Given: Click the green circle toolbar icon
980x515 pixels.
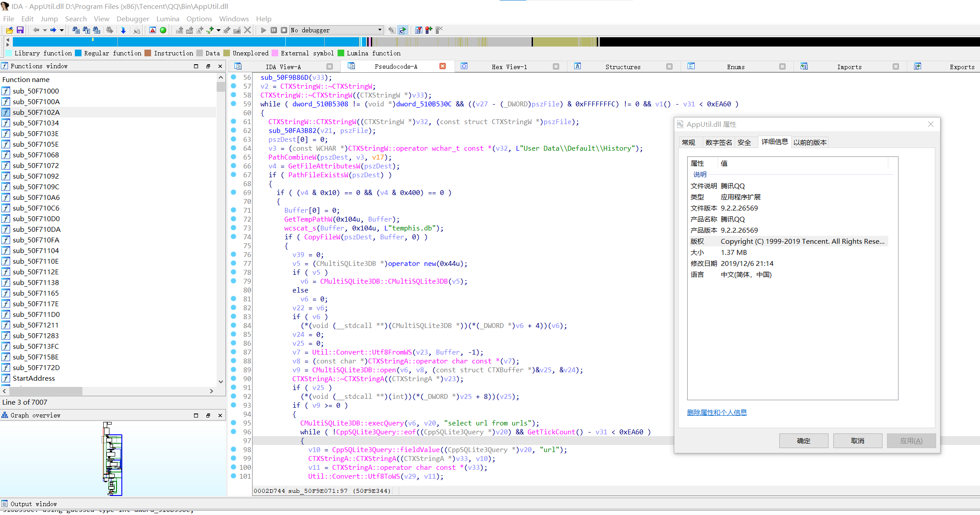Looking at the screenshot, I should point(163,30).
